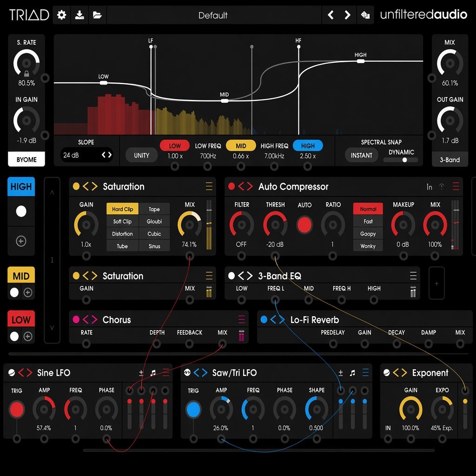
Task: Switch MID Saturation module type arrows
Action: click(x=90, y=276)
